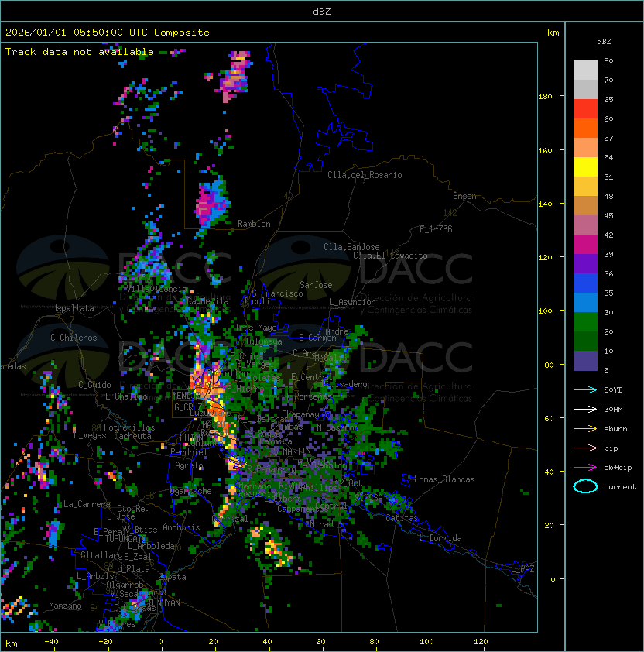Click the timestamp '2026/01/01 05:50:00 UTC Composite'

click(108, 33)
